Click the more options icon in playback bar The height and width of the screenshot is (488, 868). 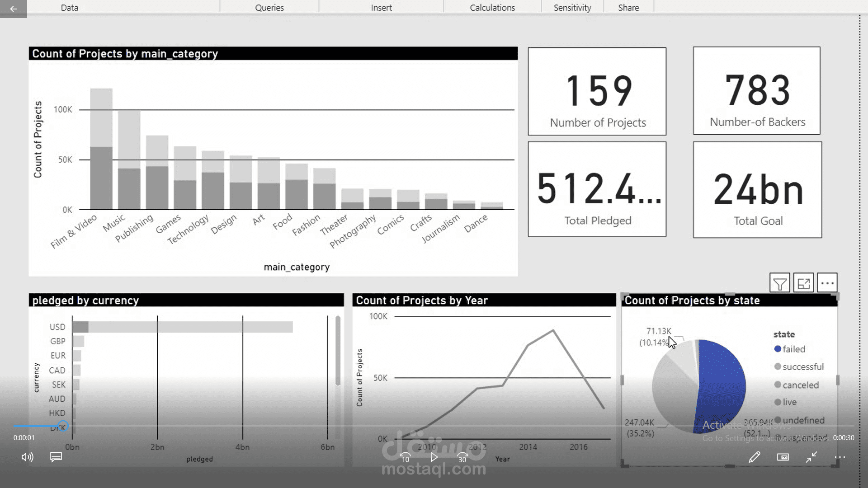pos(840,457)
